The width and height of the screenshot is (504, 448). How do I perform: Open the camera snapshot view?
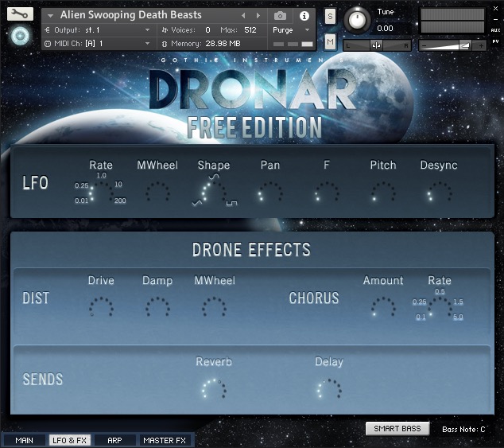pos(280,16)
